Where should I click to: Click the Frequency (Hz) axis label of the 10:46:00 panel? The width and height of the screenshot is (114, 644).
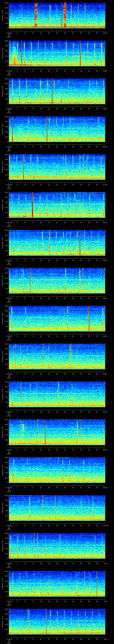pyautogui.click(x=3, y=16)
